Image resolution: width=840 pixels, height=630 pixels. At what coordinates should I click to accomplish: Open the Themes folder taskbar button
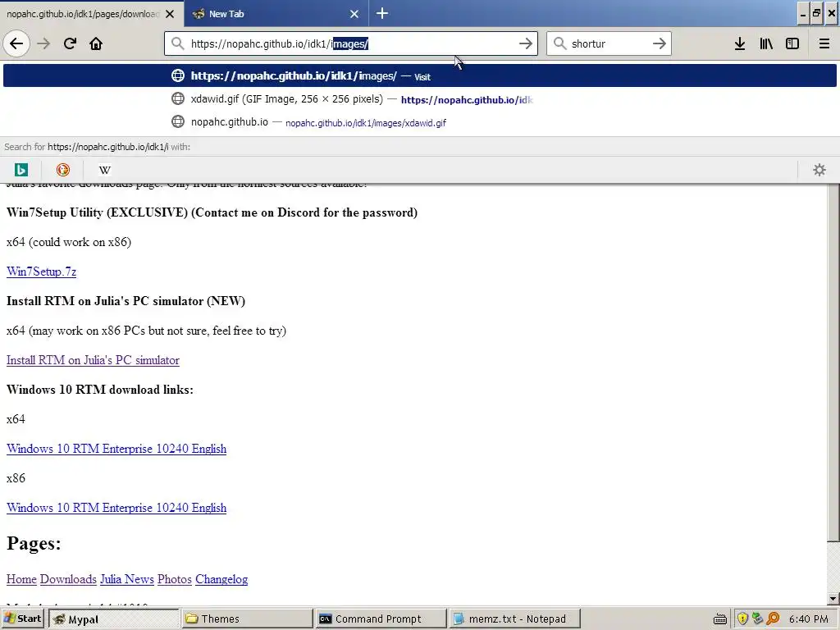[247, 619]
